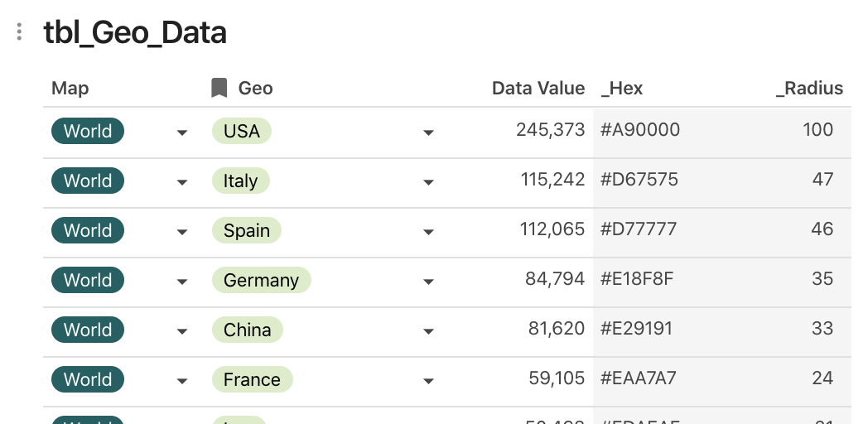Click the _Radius column header
Image resolution: width=868 pixels, height=424 pixels.
(x=809, y=88)
